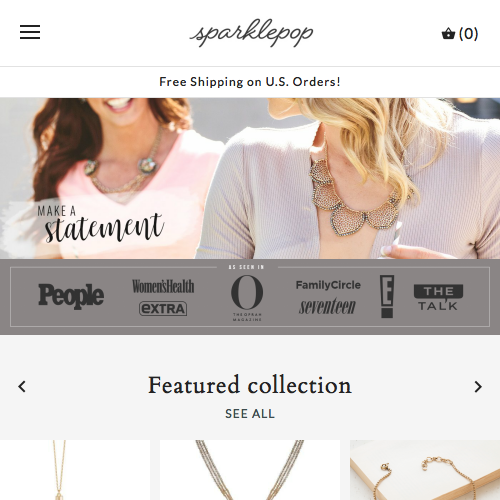Open the SEE ALL link
The width and height of the screenshot is (500, 500).
250,414
